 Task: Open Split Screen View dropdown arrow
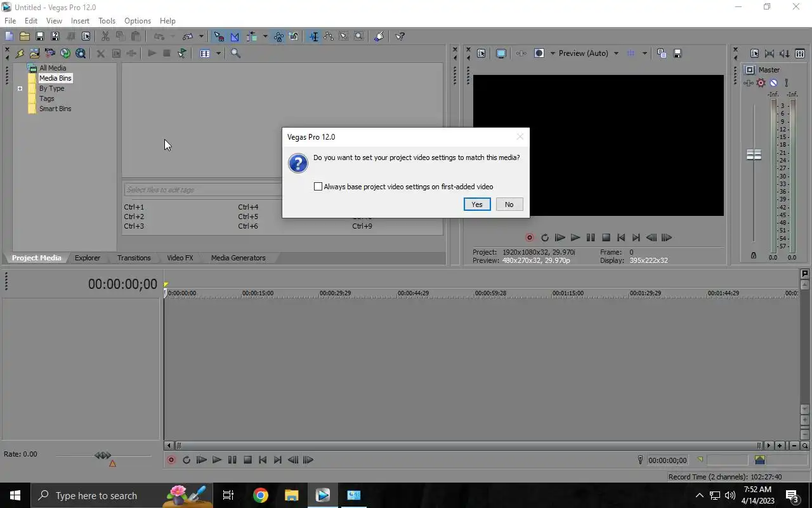[x=552, y=53]
